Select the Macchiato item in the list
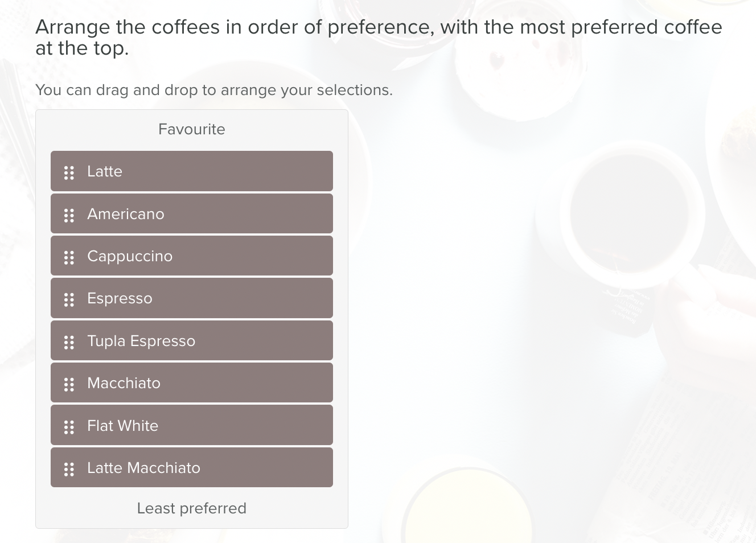The width and height of the screenshot is (756, 543). (x=192, y=382)
